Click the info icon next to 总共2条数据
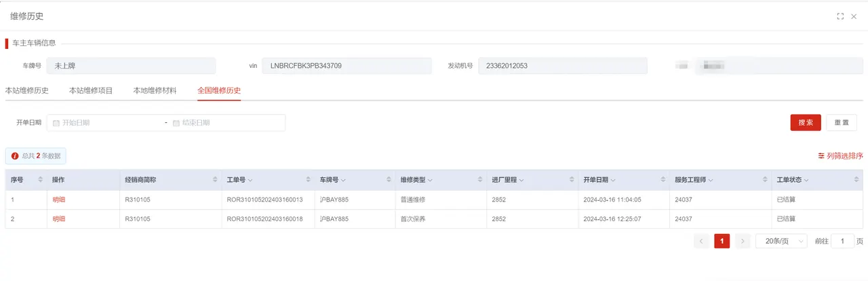The width and height of the screenshot is (868, 281). pyautogui.click(x=15, y=155)
